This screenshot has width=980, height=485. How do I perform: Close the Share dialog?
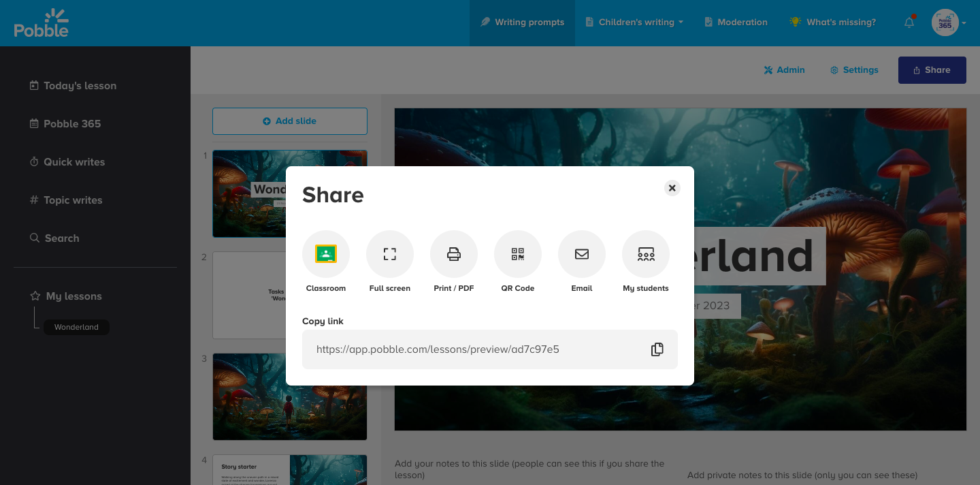pyautogui.click(x=672, y=188)
